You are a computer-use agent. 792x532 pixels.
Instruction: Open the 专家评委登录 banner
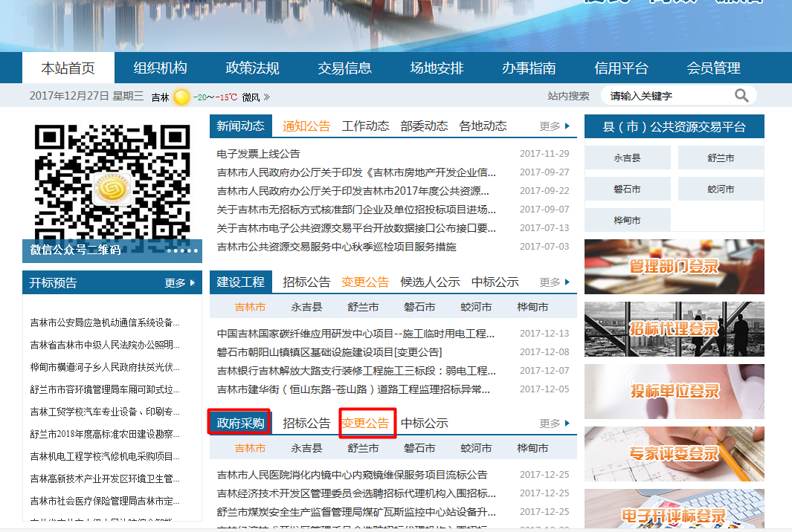tap(673, 453)
